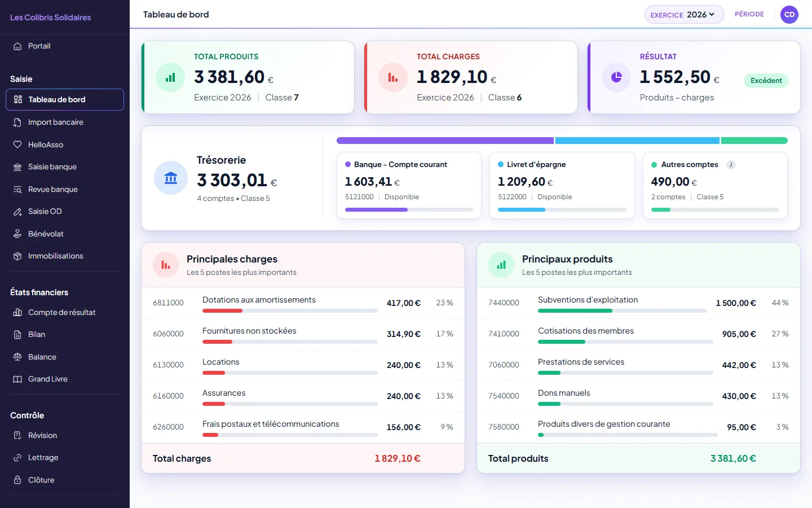Click the Immobilisations box icon
Image resolution: width=812 pixels, height=508 pixels.
17,256
